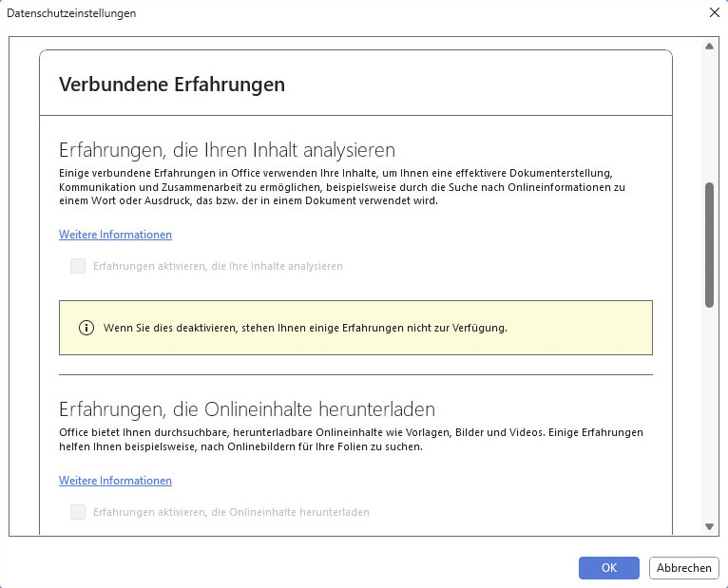This screenshot has width=728, height=588.
Task: Close the Datenschutzeinstellungen dialog with the X
Action: [x=714, y=13]
